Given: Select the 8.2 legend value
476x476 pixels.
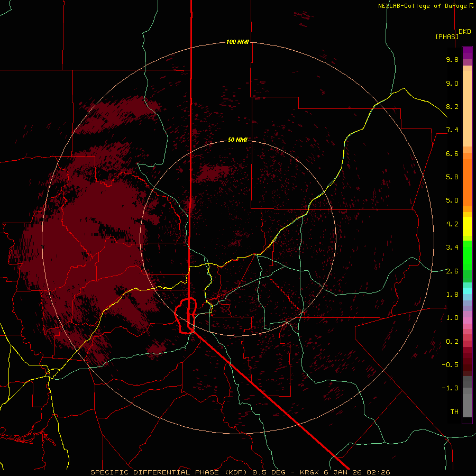Looking at the screenshot, I should (x=452, y=106).
